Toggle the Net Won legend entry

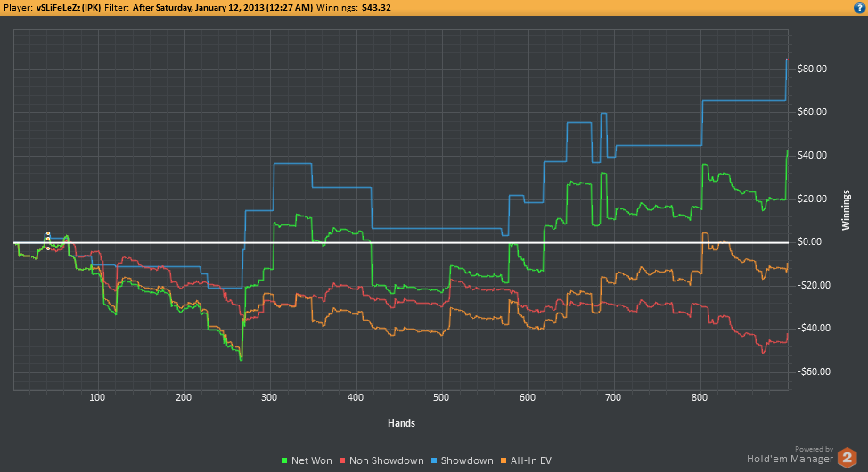[307, 460]
